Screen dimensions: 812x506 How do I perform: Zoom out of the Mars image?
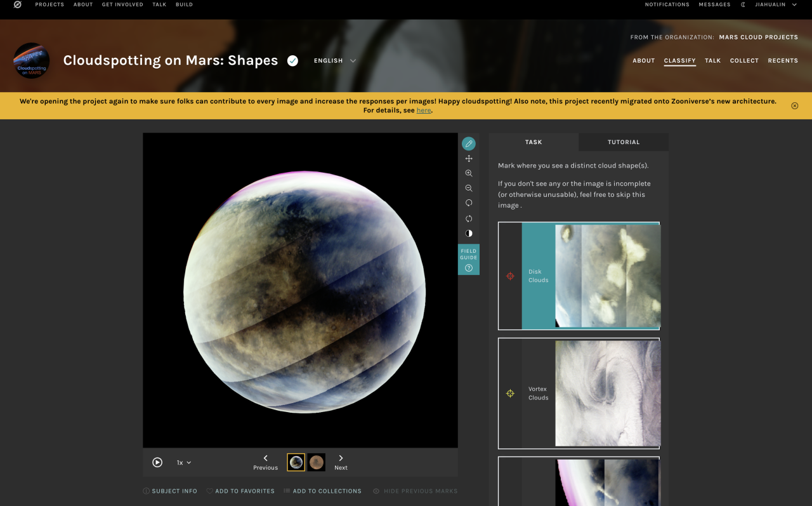click(469, 189)
